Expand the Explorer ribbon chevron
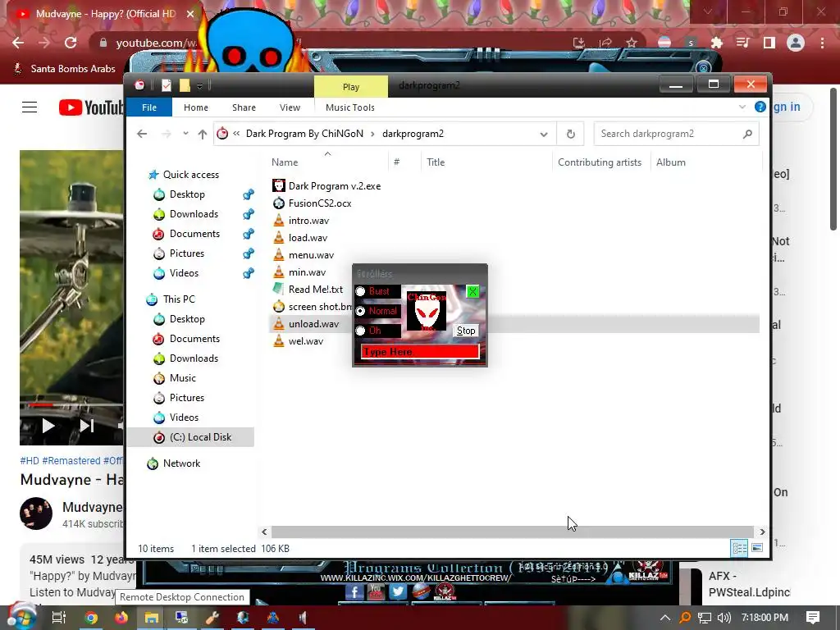840x630 pixels. [742, 107]
